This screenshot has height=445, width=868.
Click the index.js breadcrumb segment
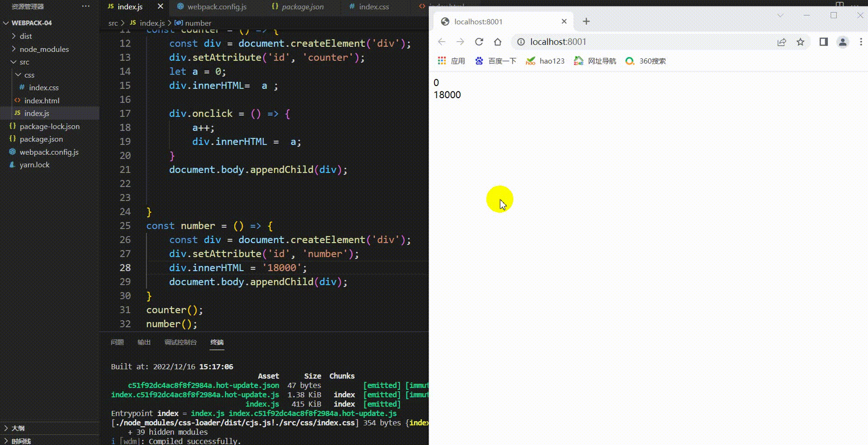click(x=152, y=23)
